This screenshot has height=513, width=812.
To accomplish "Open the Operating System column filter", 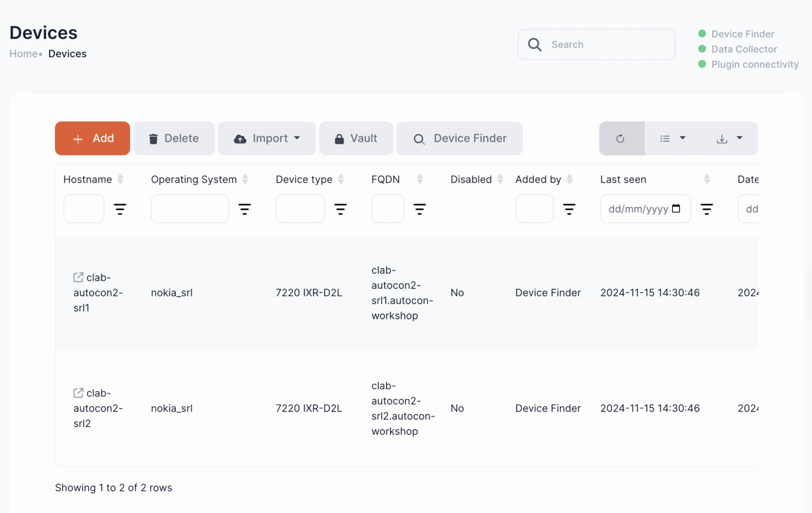I will click(245, 209).
